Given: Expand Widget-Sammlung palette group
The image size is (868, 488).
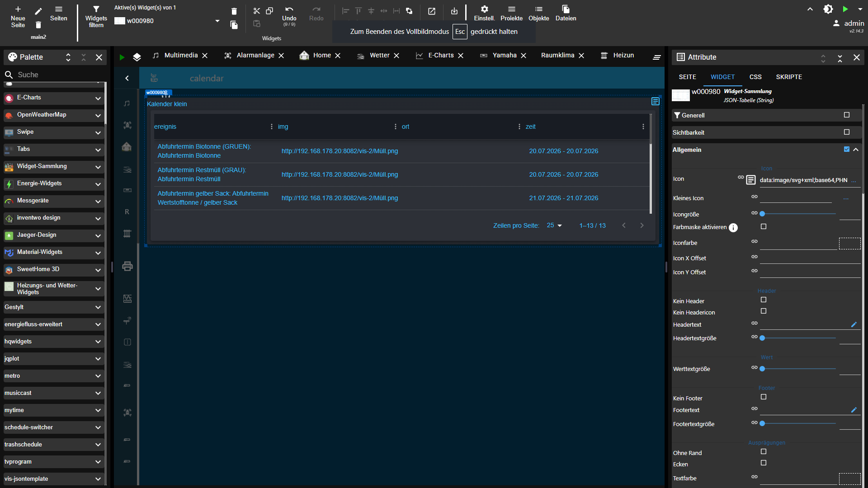Looking at the screenshot, I should pyautogui.click(x=54, y=167).
